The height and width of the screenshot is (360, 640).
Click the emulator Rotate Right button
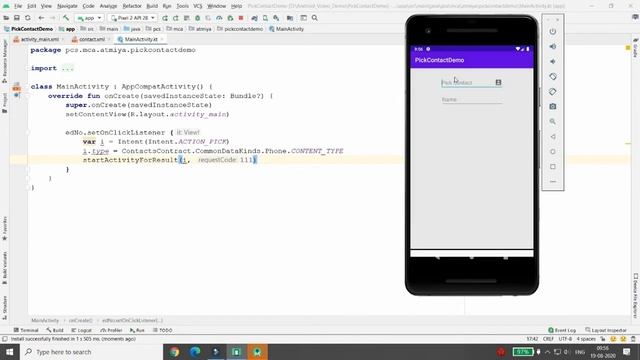pos(553,91)
